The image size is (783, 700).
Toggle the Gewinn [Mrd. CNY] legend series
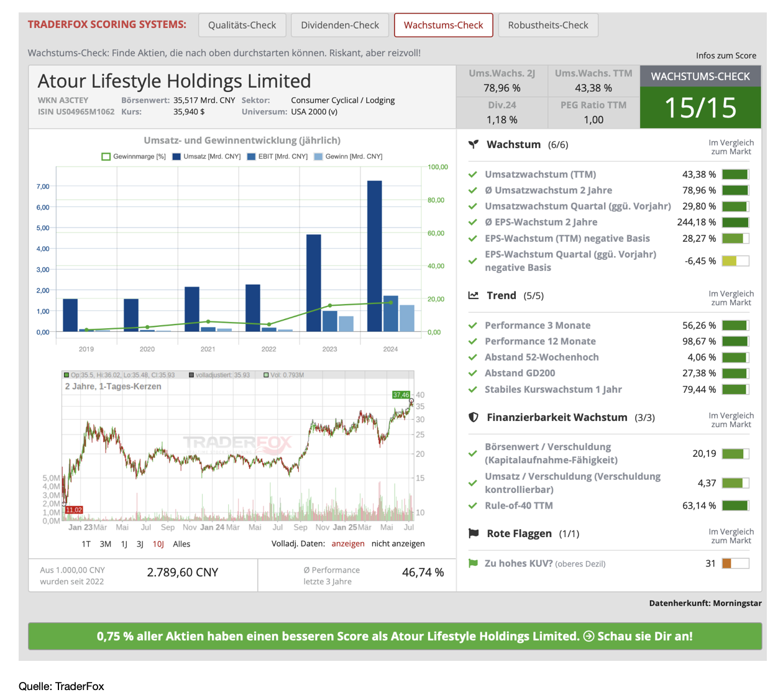coord(348,157)
